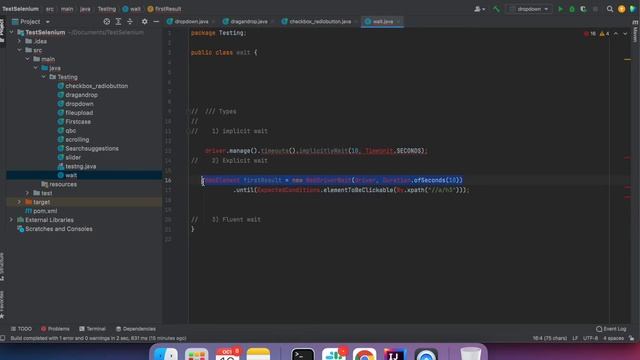Click the red errors count indicator
This screenshot has height=360, width=640.
pos(590,33)
